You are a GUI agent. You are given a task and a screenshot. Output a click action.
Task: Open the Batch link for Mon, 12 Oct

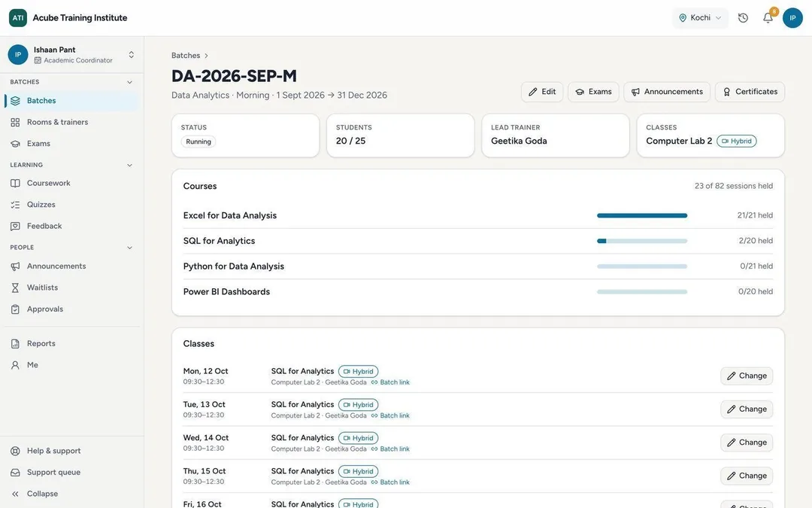(390, 382)
